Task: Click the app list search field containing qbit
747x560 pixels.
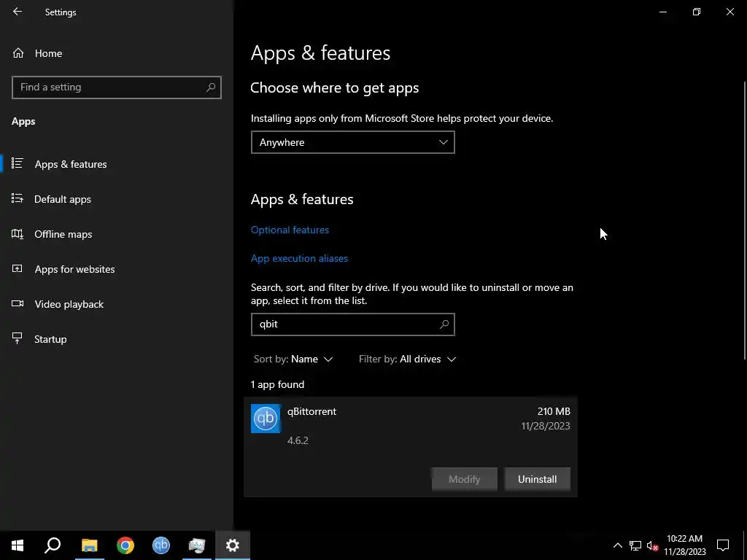Action: (352, 324)
